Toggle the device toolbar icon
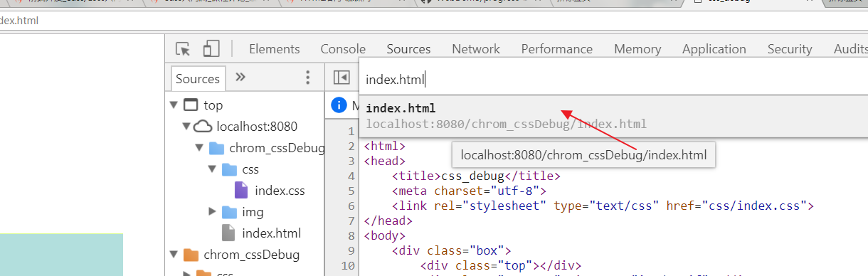This screenshot has width=868, height=276. [x=211, y=49]
